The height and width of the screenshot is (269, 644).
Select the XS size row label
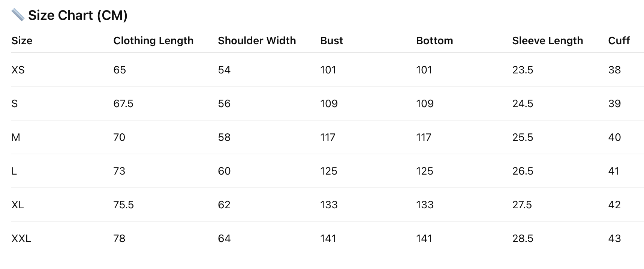(18, 70)
